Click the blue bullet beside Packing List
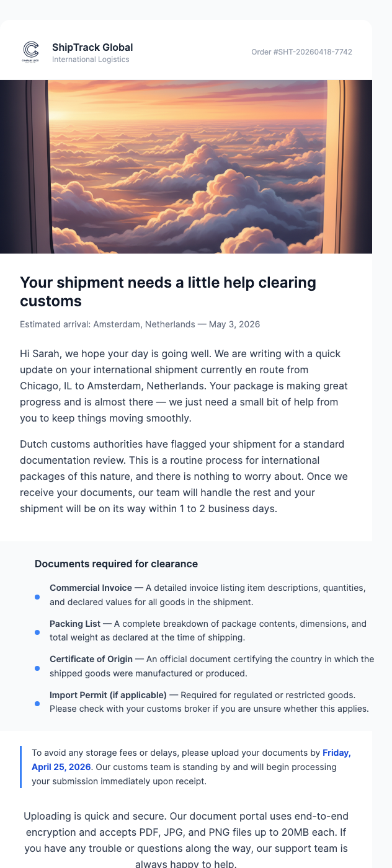Image resolution: width=392 pixels, height=868 pixels. (37, 632)
